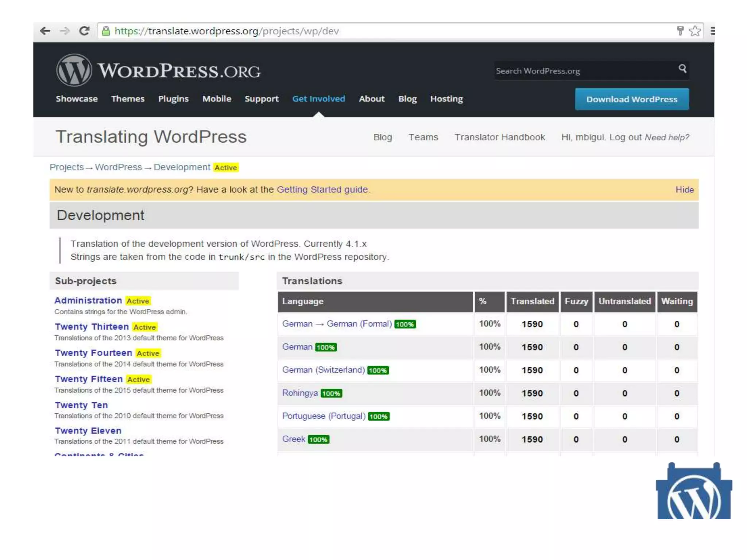Click the browser back arrow
The height and width of the screenshot is (560, 747).
click(45, 31)
